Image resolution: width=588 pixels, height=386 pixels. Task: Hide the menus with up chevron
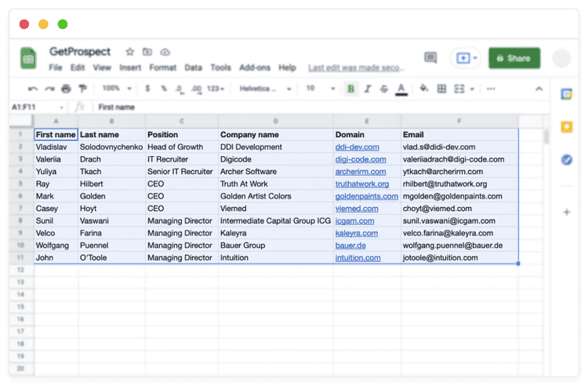539,89
